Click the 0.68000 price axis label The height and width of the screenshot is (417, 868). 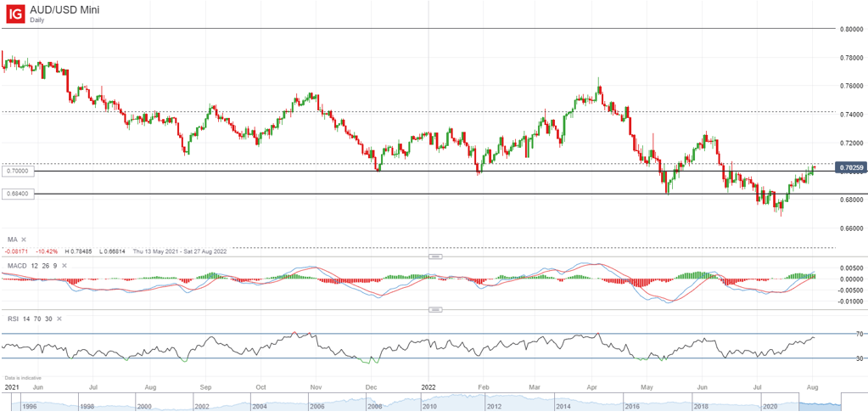pos(851,200)
